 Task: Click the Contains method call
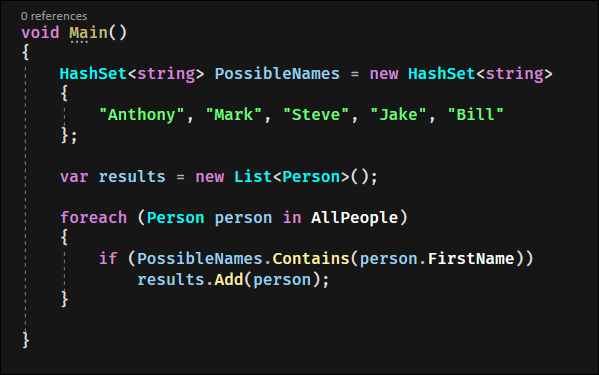311,259
